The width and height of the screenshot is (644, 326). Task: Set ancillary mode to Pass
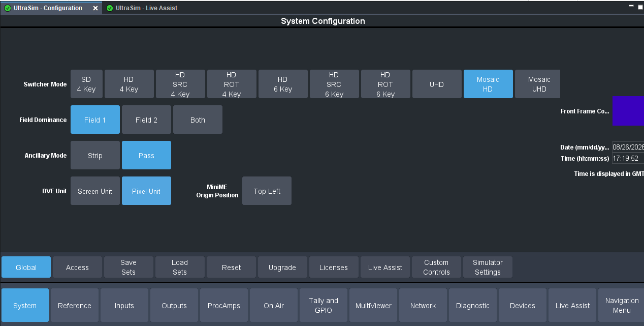[146, 155]
